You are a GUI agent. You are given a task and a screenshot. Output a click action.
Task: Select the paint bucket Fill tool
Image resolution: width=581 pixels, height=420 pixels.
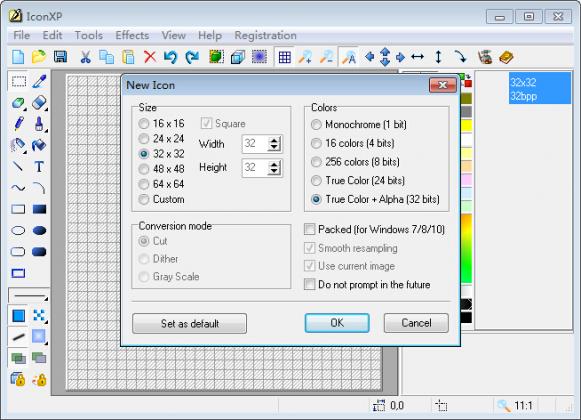[x=39, y=145]
